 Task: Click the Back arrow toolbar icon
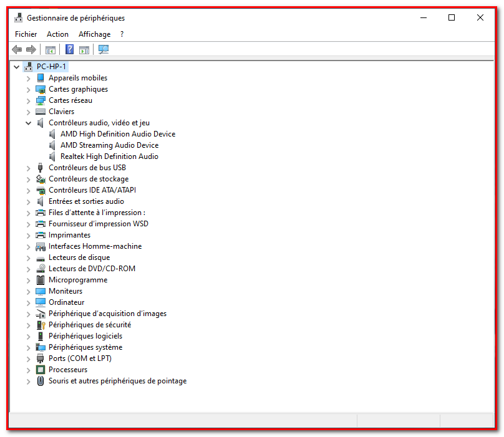click(x=17, y=49)
